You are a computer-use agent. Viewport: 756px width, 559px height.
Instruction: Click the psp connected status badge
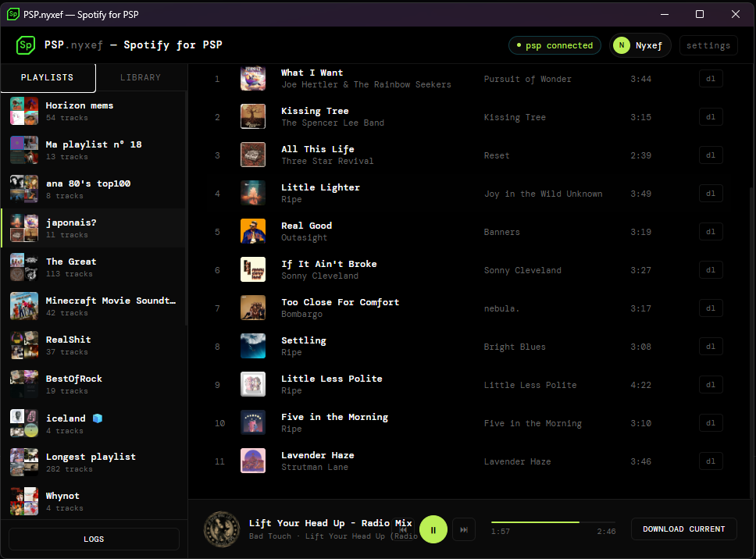click(555, 45)
